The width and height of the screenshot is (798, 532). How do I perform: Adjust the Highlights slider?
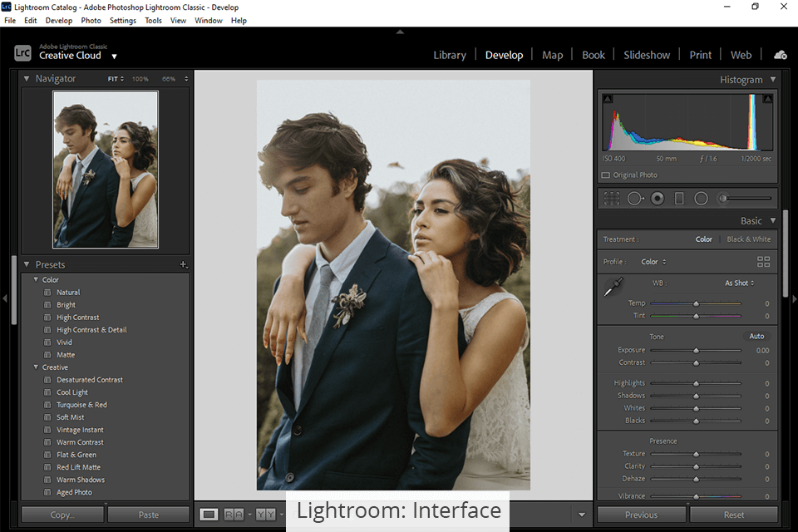point(696,383)
